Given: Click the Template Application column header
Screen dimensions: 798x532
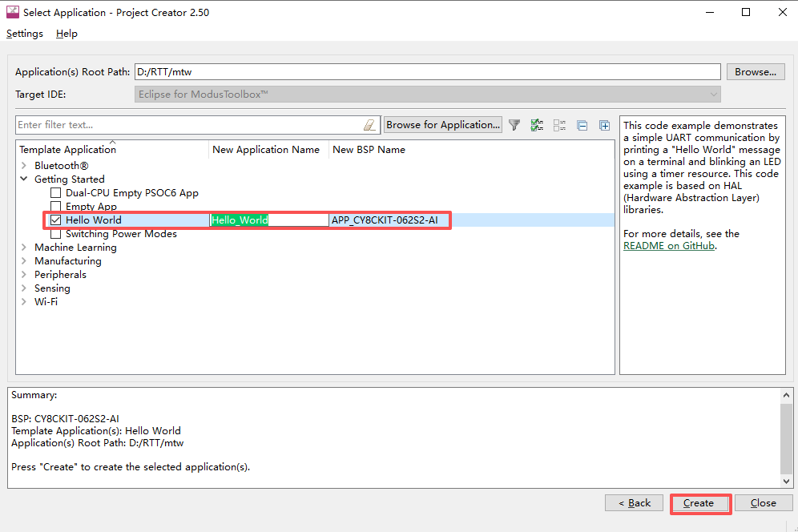Looking at the screenshot, I should (112, 150).
